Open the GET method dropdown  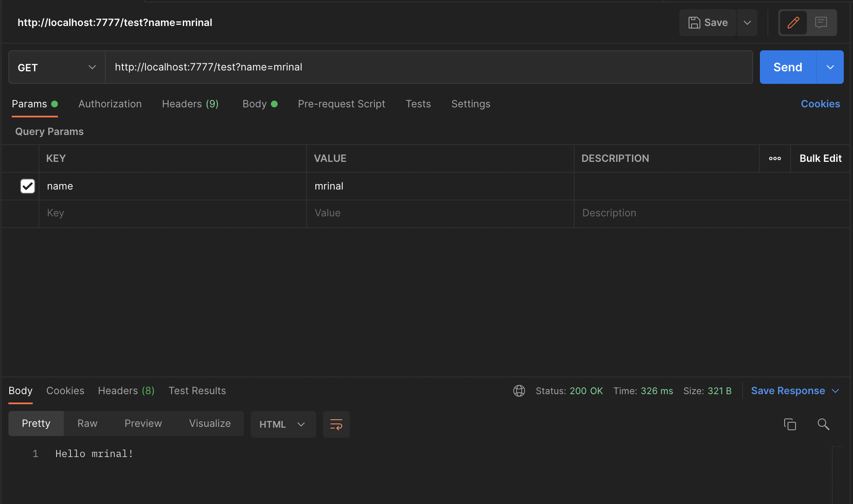(x=57, y=68)
